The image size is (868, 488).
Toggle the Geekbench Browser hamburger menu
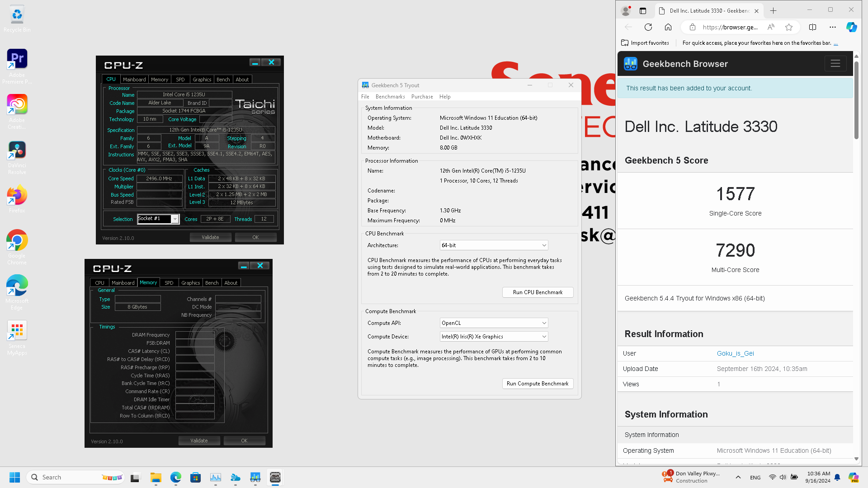point(835,64)
